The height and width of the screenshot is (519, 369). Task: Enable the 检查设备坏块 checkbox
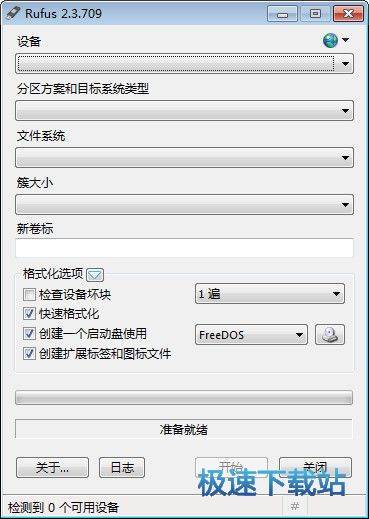pos(29,294)
